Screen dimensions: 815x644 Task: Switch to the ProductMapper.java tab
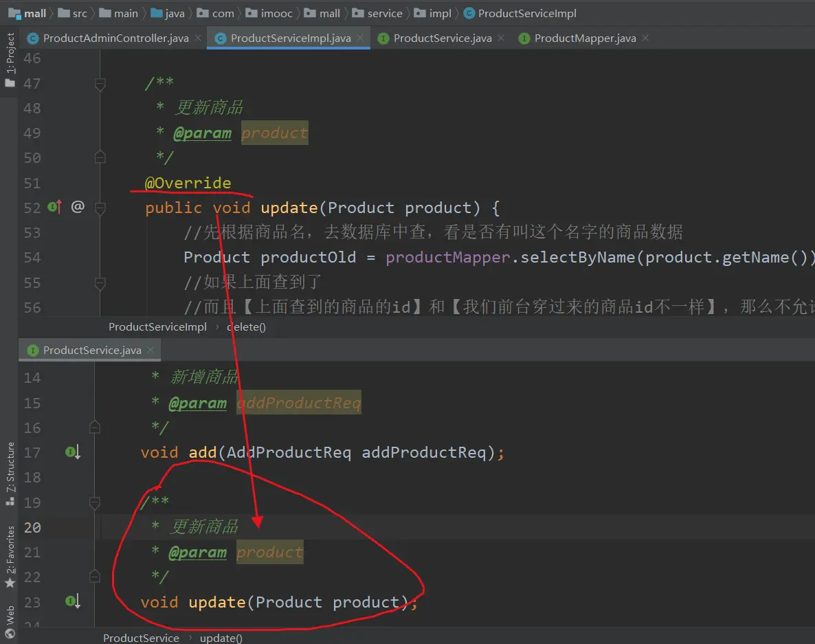click(x=585, y=38)
